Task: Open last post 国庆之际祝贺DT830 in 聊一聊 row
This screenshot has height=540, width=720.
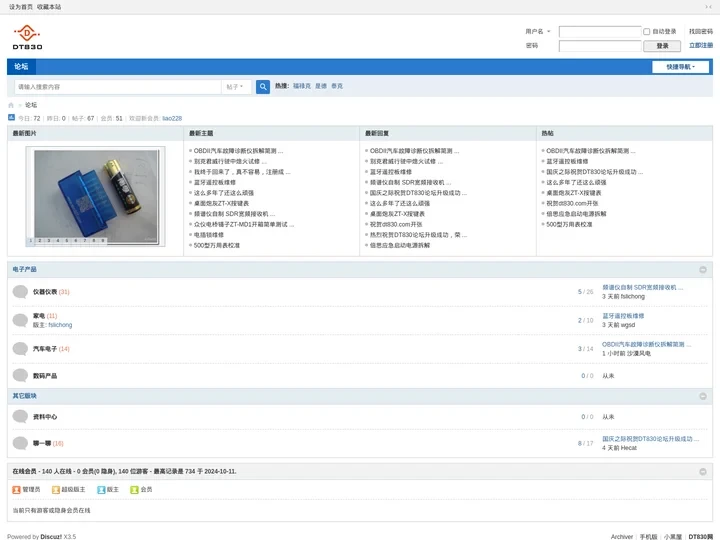Action: (650, 439)
